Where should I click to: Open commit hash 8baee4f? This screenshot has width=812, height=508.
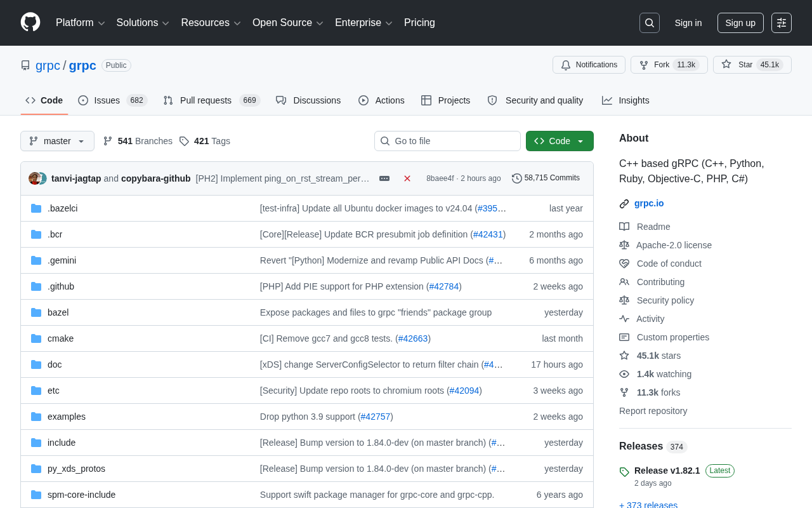[x=440, y=178]
